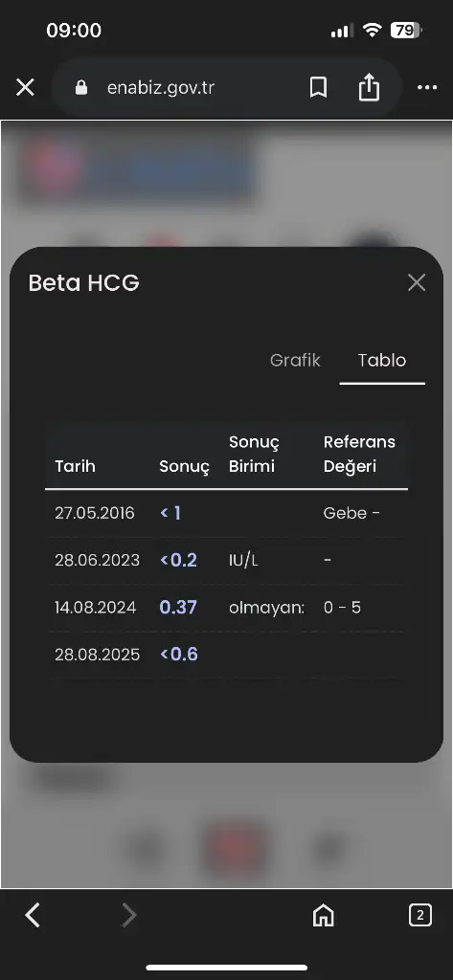Viewport: 453px width, 980px height.
Task: Tap the padlock security icon
Action: [80, 87]
